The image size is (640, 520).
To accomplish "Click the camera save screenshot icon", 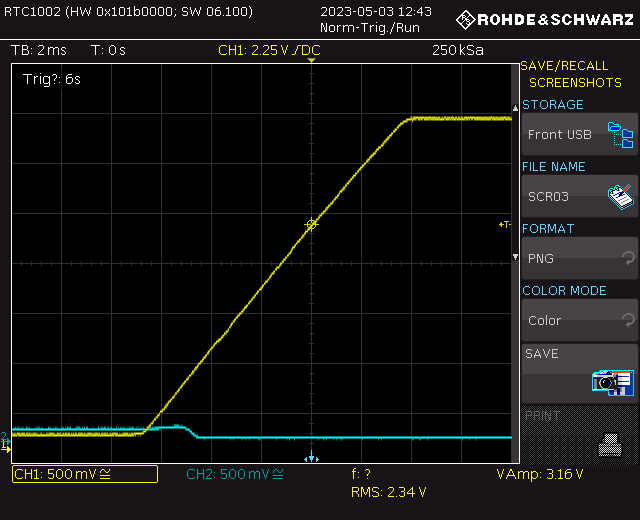I will 613,383.
